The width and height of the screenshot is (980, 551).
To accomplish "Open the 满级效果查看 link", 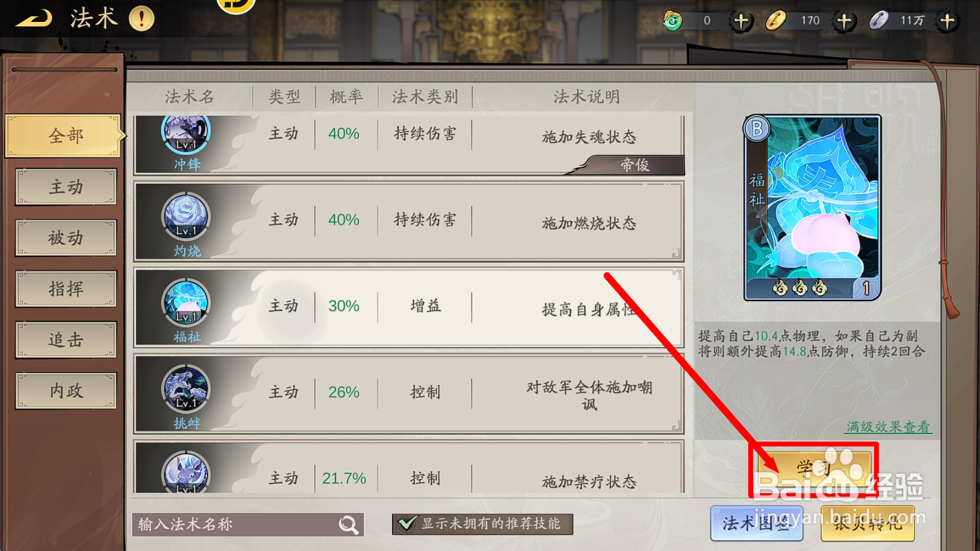I will coord(888,426).
